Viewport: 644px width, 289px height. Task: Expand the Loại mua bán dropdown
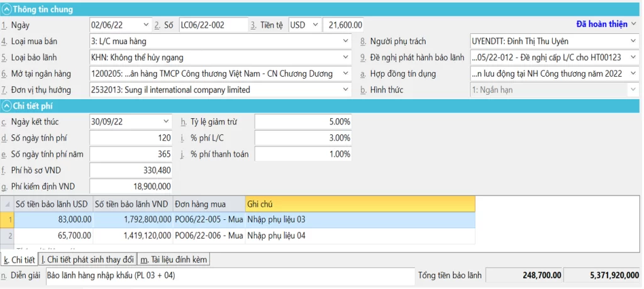tap(345, 41)
